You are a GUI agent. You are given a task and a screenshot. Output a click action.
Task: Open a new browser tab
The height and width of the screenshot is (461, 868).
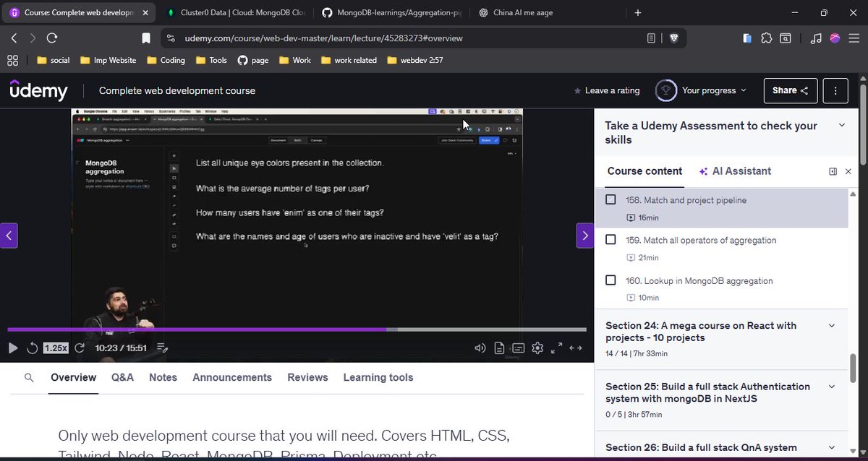tap(637, 12)
